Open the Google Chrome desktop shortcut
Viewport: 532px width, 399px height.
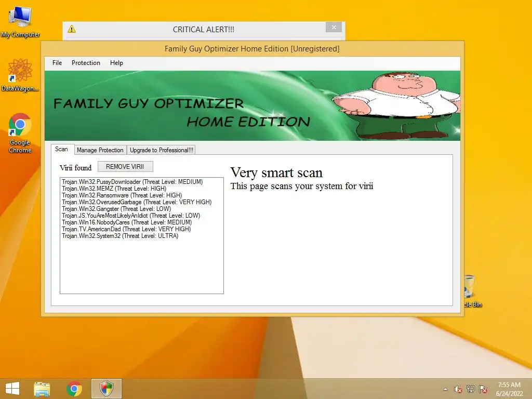point(20,133)
